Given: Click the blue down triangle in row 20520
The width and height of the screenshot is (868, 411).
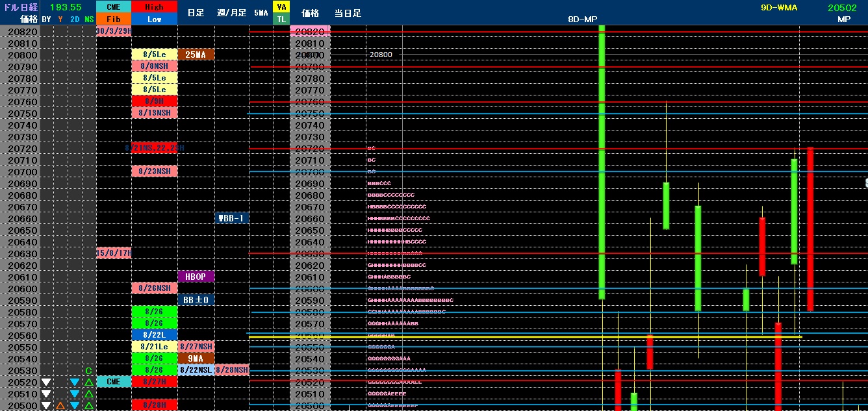Looking at the screenshot, I should point(75,382).
